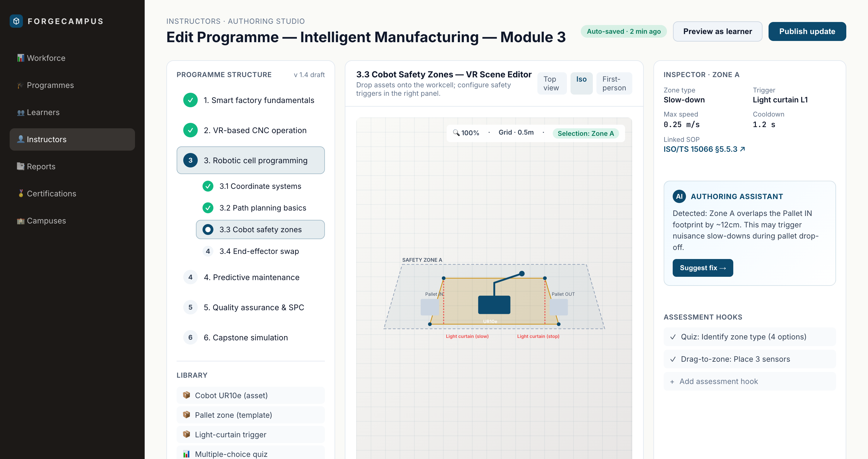Navigate to Certifications
The height and width of the screenshot is (459, 868).
[x=72, y=194]
